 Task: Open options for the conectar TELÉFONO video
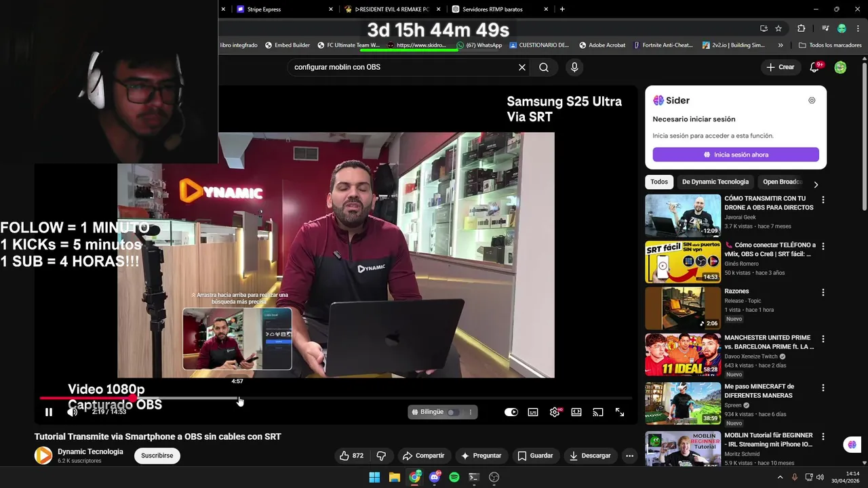823,246
